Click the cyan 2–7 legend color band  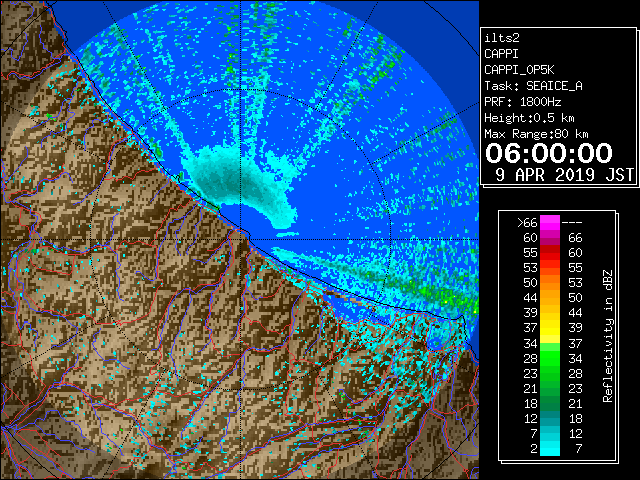(x=550, y=448)
